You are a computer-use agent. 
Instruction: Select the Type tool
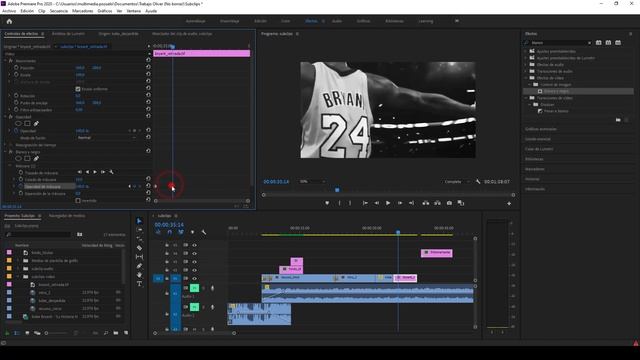(139, 284)
